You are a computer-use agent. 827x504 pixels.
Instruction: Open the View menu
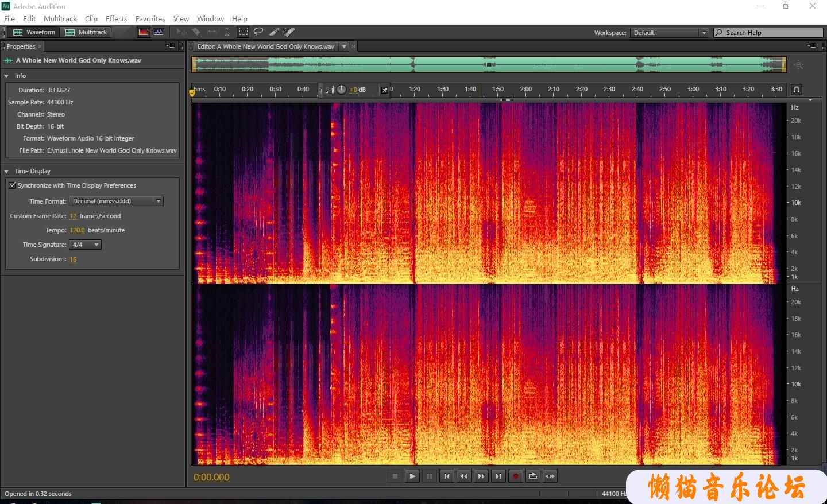point(181,18)
